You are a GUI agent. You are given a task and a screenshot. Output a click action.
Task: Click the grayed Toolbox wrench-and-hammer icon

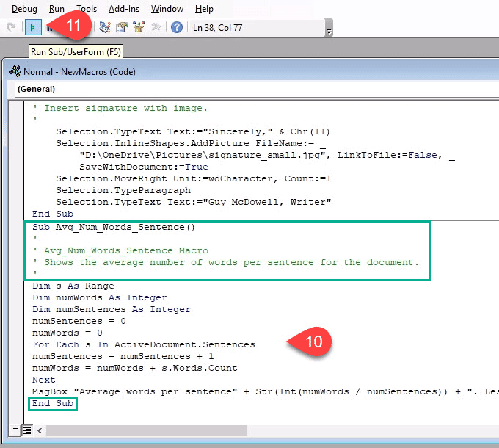click(x=156, y=27)
